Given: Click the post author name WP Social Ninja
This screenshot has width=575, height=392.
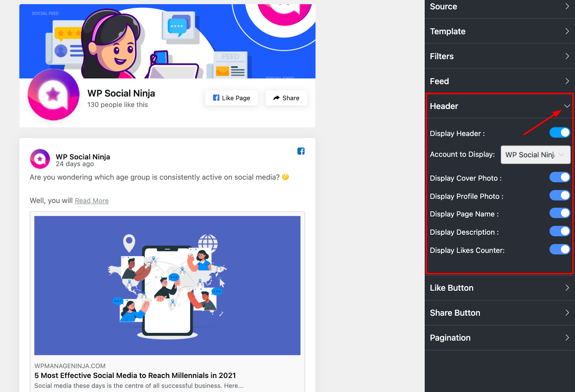Looking at the screenshot, I should click(83, 157).
